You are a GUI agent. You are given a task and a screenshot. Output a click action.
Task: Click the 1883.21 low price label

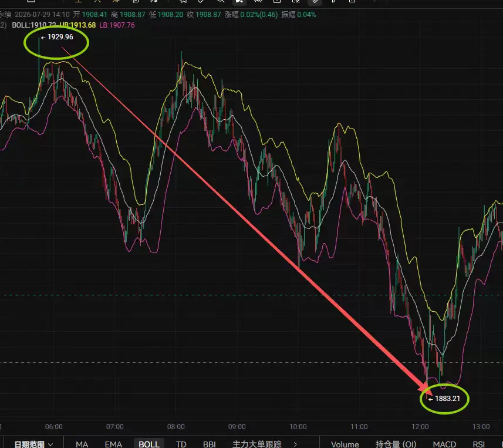447,399
